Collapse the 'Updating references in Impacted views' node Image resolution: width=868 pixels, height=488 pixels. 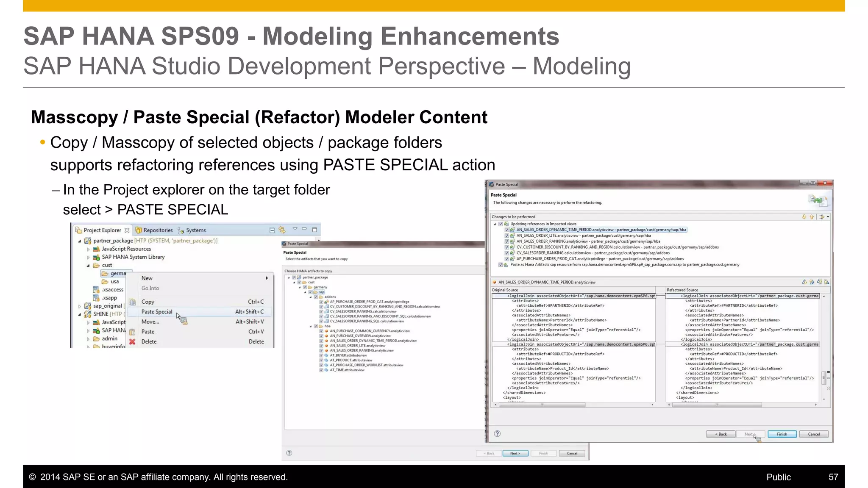tap(495, 224)
